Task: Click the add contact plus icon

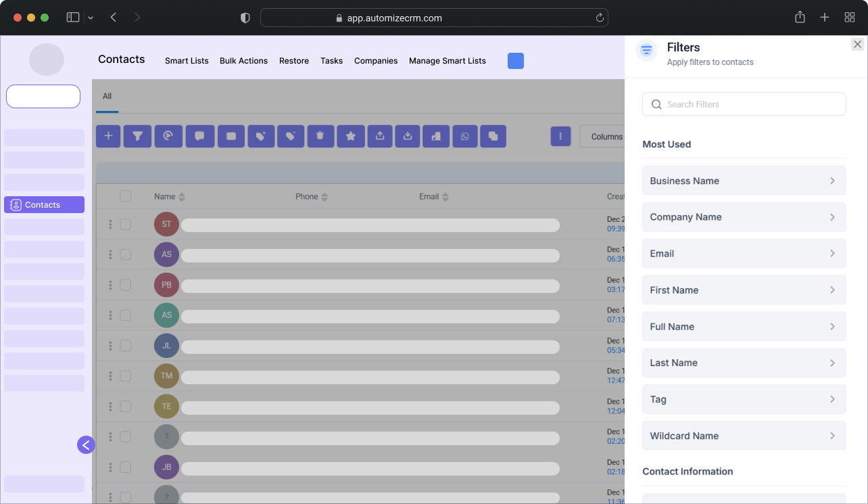Action: tap(108, 136)
